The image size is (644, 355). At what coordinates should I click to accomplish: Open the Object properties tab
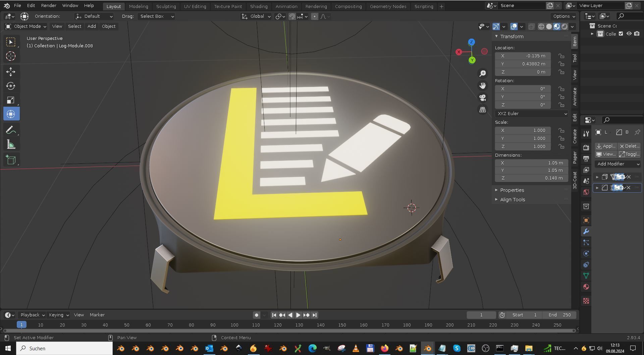point(586,220)
